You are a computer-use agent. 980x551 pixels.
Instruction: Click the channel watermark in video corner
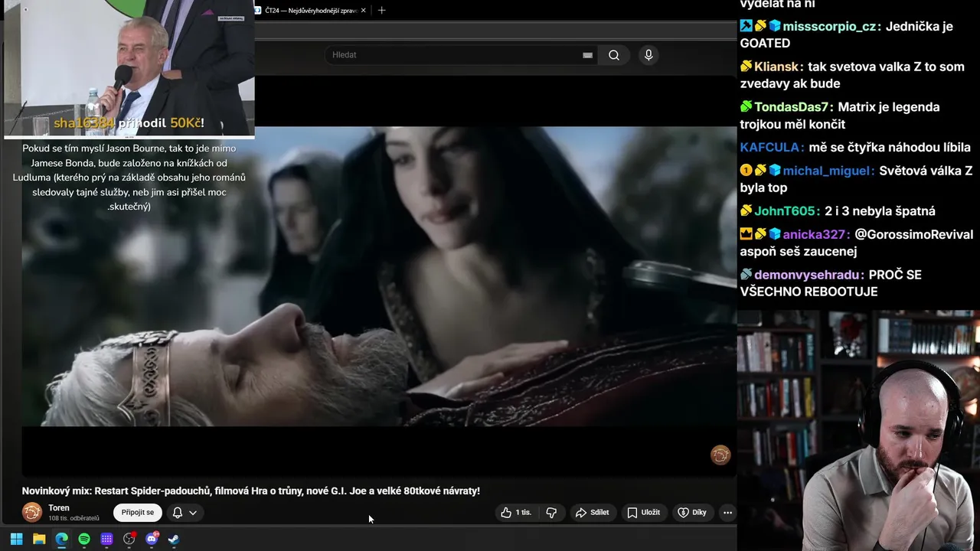point(720,455)
